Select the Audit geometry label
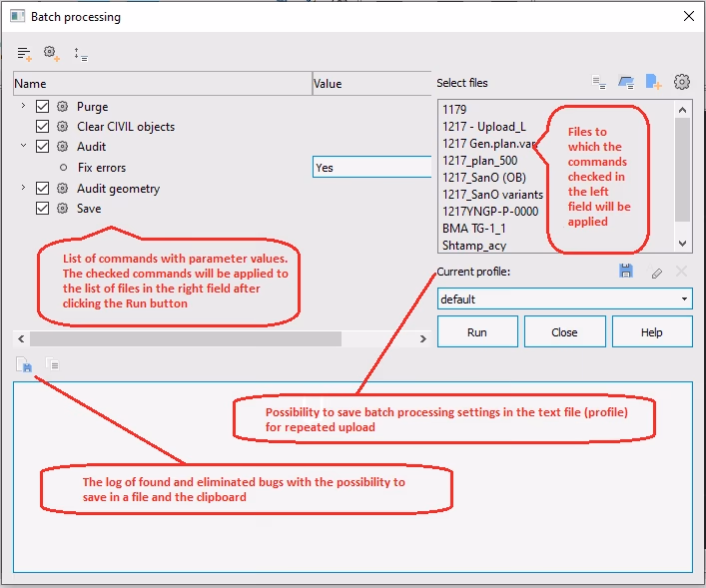The image size is (706, 588). point(119,189)
